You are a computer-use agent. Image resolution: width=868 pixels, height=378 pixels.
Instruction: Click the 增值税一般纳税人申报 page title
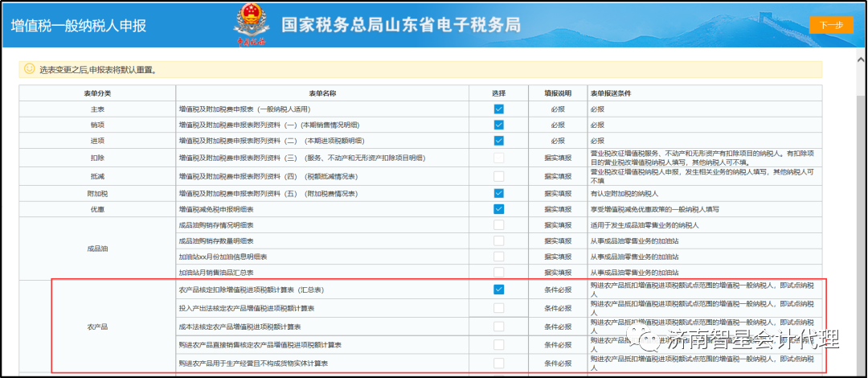click(79, 27)
